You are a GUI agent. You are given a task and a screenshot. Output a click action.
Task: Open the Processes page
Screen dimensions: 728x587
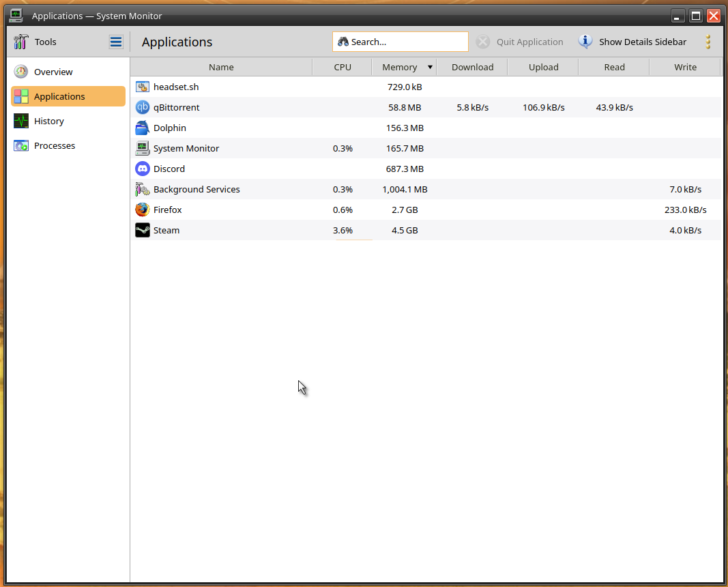[68, 145]
